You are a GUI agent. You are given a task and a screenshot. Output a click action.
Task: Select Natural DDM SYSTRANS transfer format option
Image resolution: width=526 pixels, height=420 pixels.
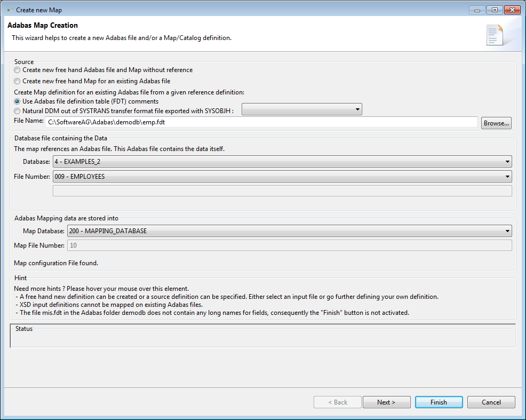(18, 111)
